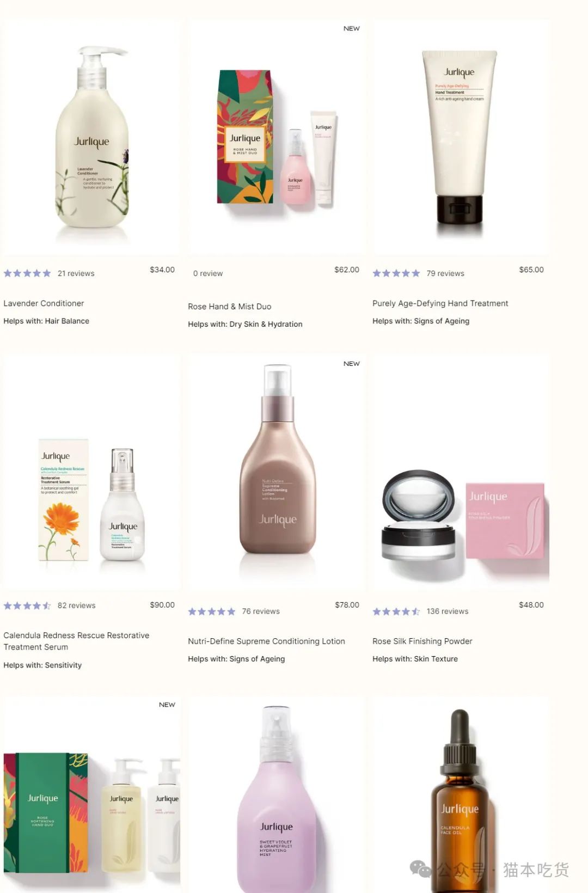
Task: Open the Calendula Face Oil dropper bottle image
Action: (x=461, y=794)
